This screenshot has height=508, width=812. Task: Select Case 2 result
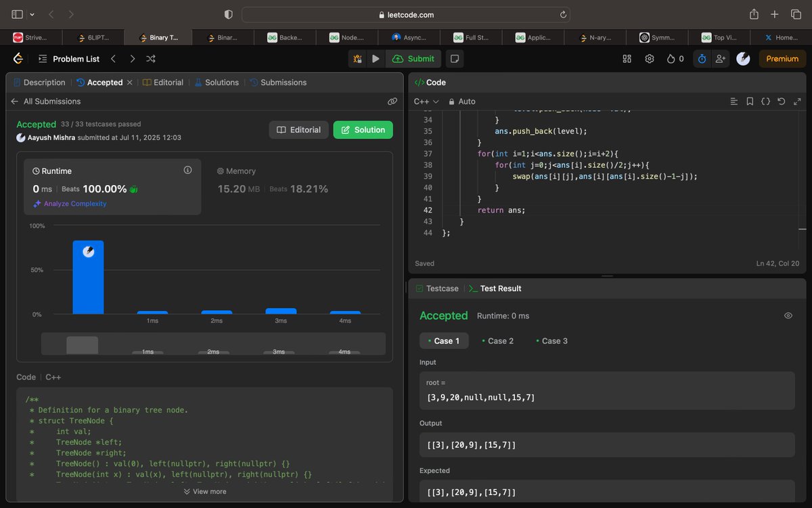point(497,341)
